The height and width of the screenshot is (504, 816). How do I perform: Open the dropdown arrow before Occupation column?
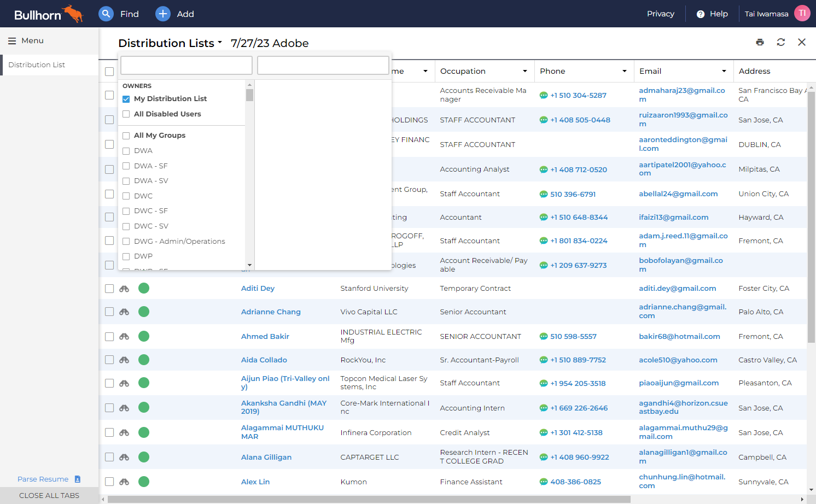click(x=426, y=71)
